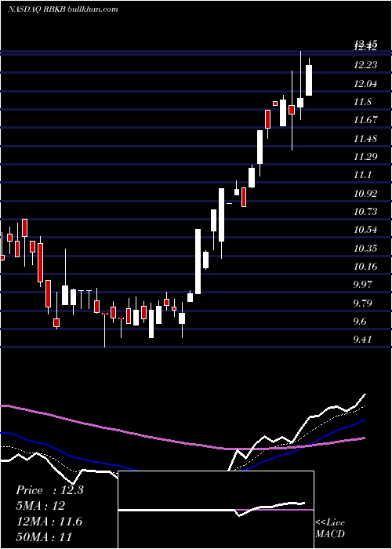
Task: Click the 9.97 price axis label
Action: (364, 285)
